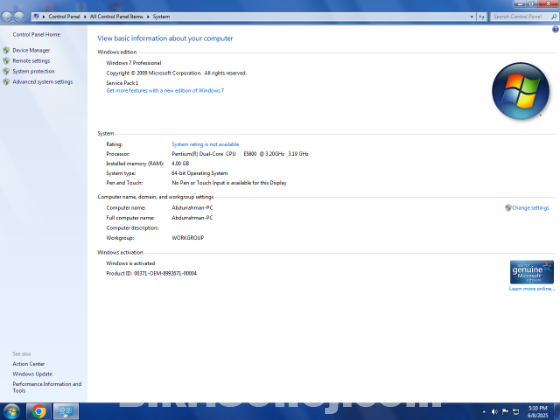This screenshot has height=420, width=560.
Task: Click Change settings link
Action: pyautogui.click(x=531, y=208)
